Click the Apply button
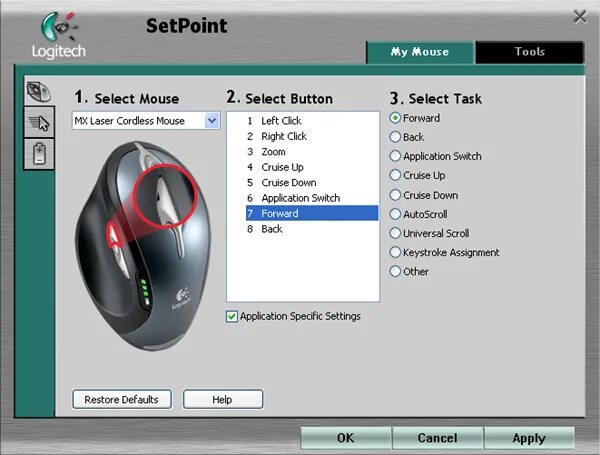600x455 pixels. [529, 438]
